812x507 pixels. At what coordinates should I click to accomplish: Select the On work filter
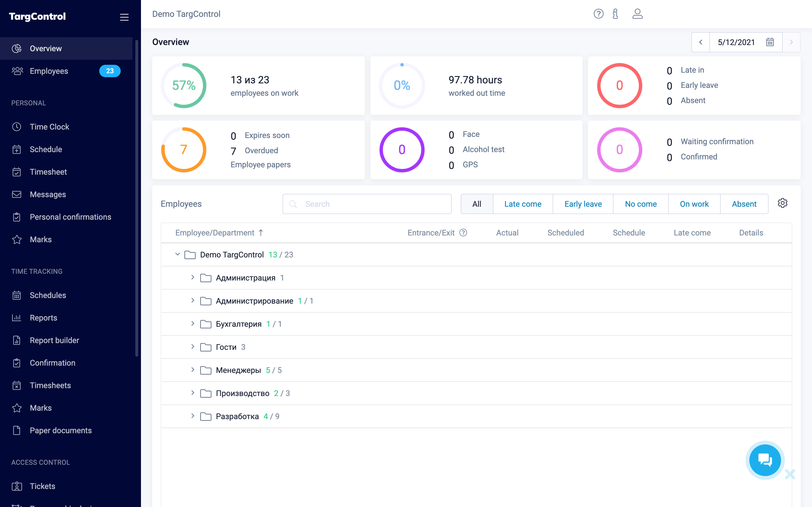pos(694,204)
